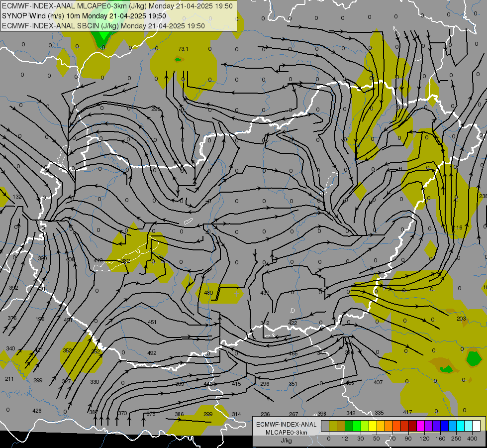Click the 415 value on the map

click(236, 384)
